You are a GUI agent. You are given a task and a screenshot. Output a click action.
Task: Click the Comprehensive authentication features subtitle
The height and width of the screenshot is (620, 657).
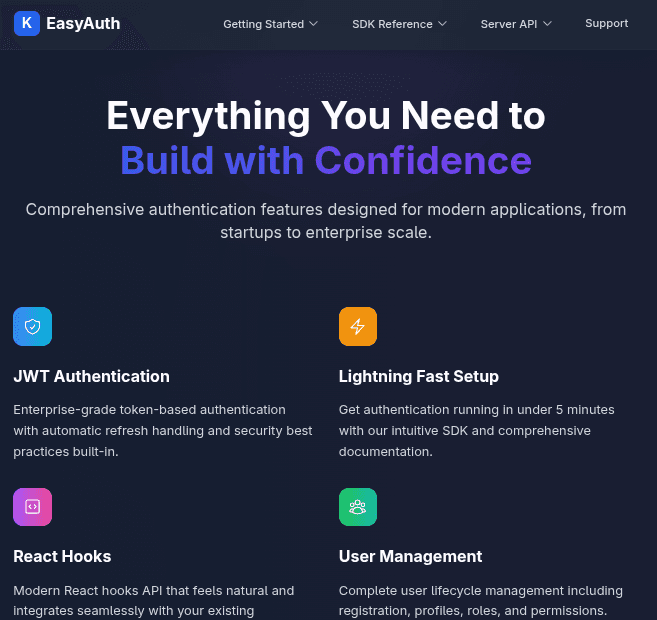(x=326, y=221)
